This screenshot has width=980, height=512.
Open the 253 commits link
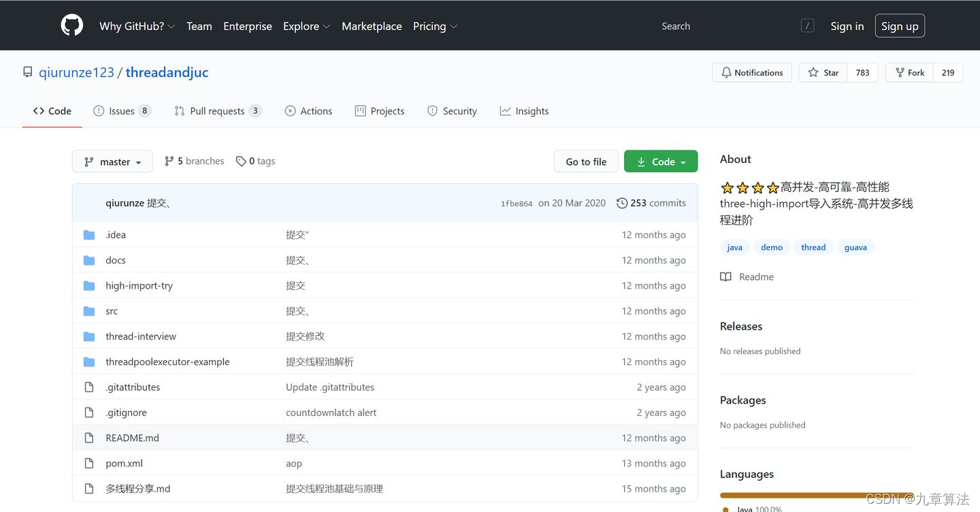click(651, 203)
